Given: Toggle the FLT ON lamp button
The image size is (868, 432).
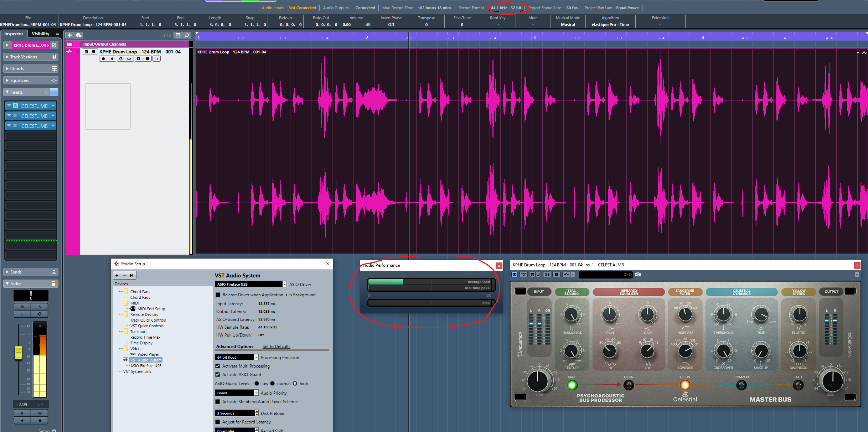Looking at the screenshot, I should click(x=685, y=385).
